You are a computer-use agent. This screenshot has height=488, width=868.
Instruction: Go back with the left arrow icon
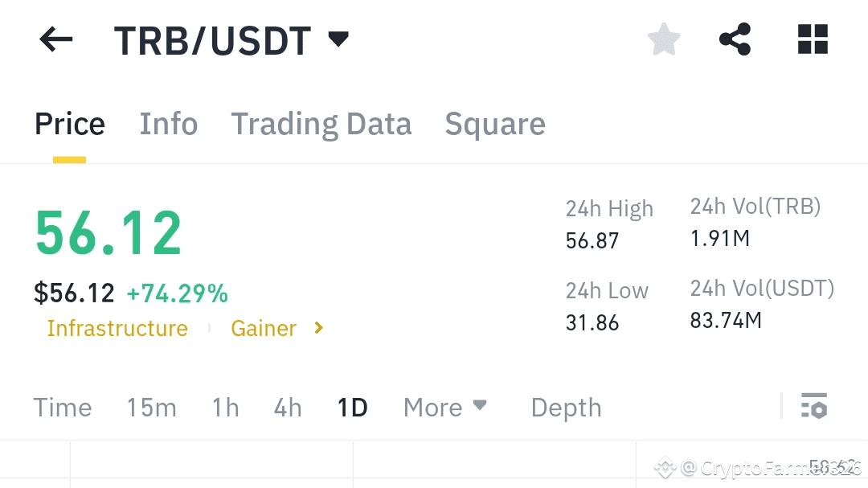pyautogui.click(x=56, y=39)
